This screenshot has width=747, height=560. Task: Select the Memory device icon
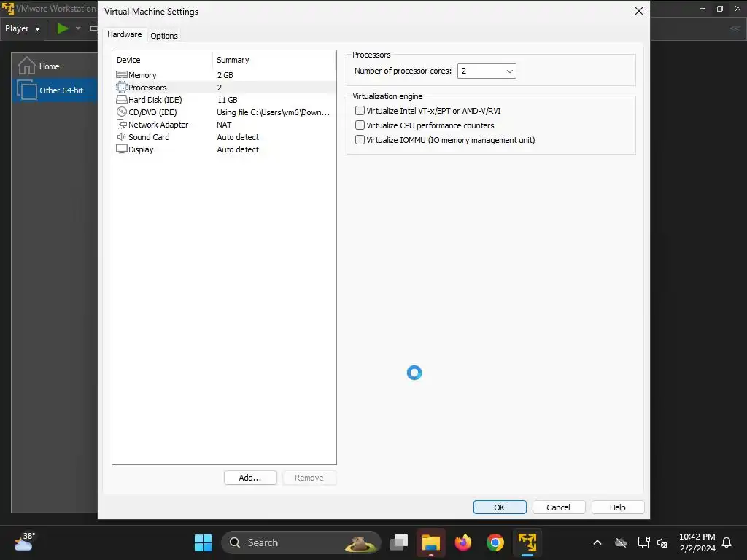tap(122, 75)
